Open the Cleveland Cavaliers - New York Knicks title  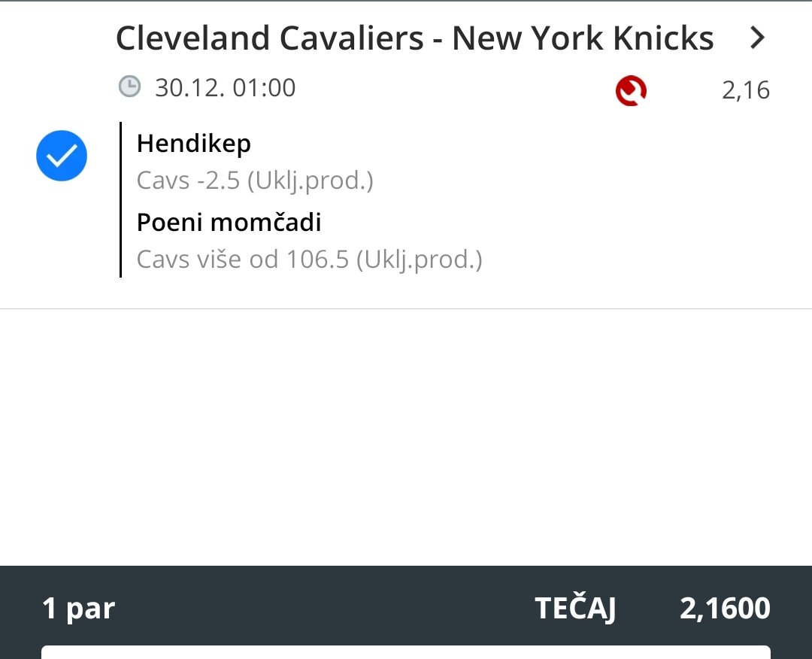[x=414, y=38]
